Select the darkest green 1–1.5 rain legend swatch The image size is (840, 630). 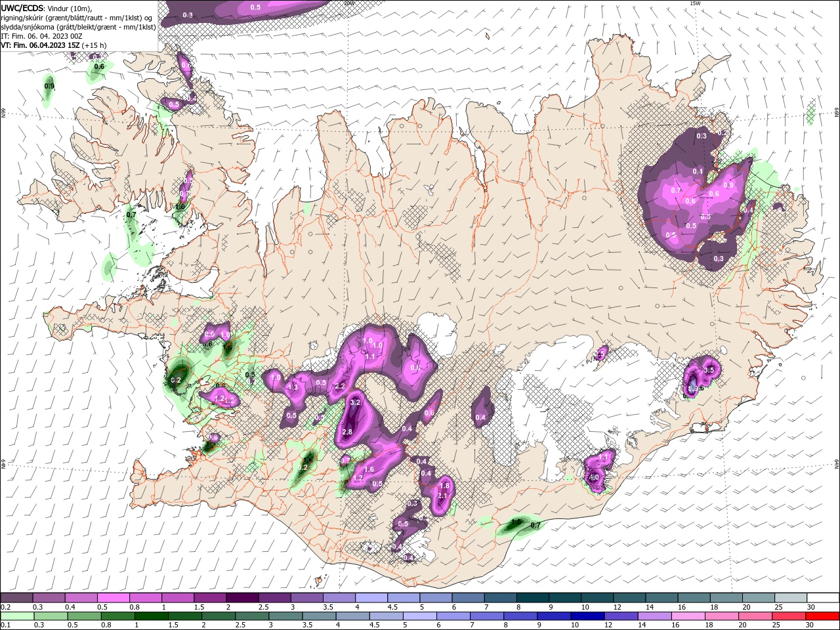(152, 616)
